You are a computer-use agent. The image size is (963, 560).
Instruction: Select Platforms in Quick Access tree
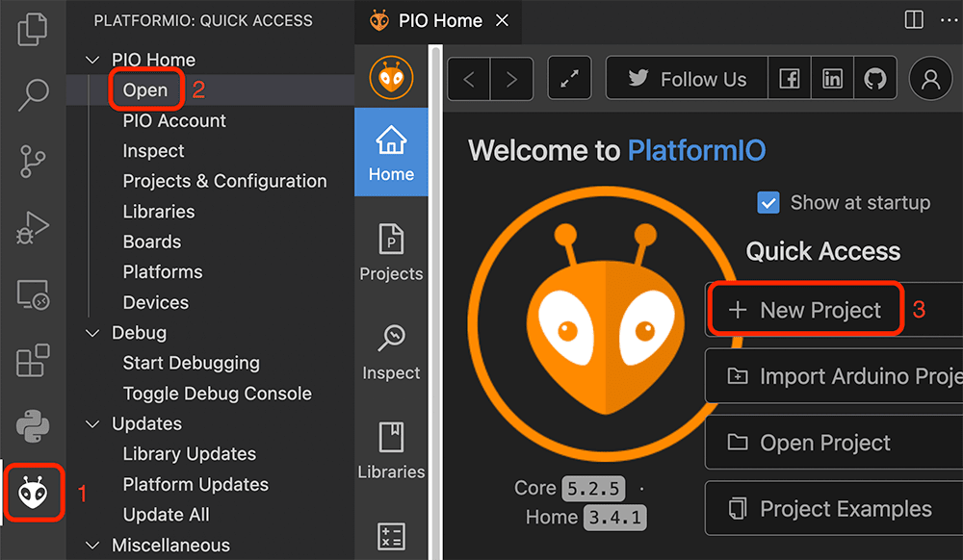point(163,271)
